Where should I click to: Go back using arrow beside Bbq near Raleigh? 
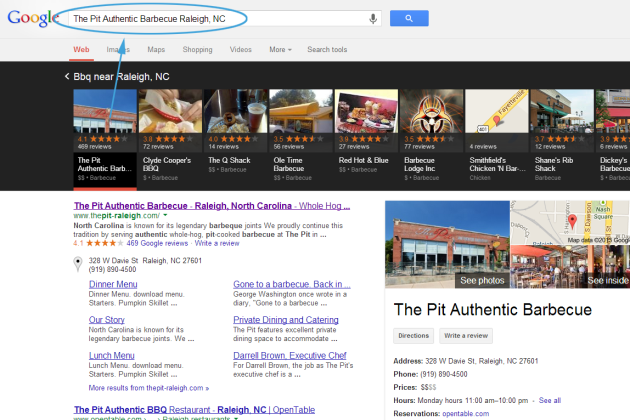tap(67, 76)
